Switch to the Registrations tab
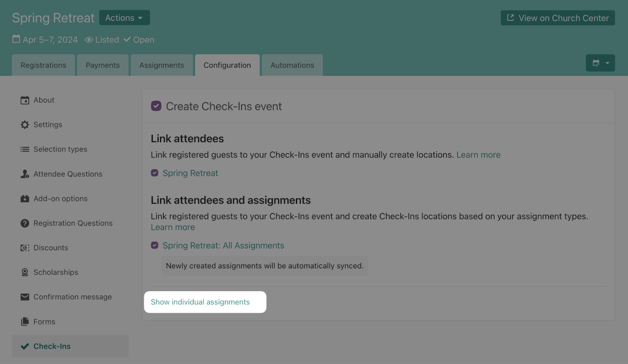The height and width of the screenshot is (364, 628). [x=43, y=65]
